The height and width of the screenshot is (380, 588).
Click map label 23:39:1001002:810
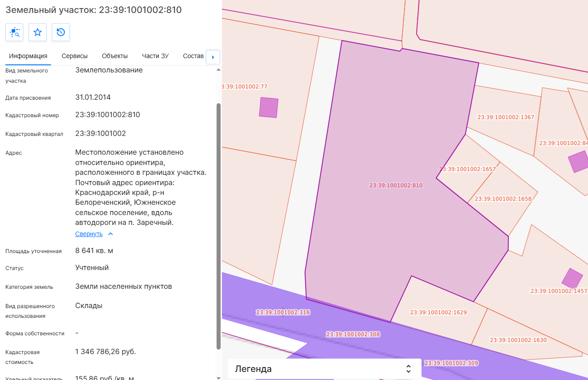tap(396, 185)
